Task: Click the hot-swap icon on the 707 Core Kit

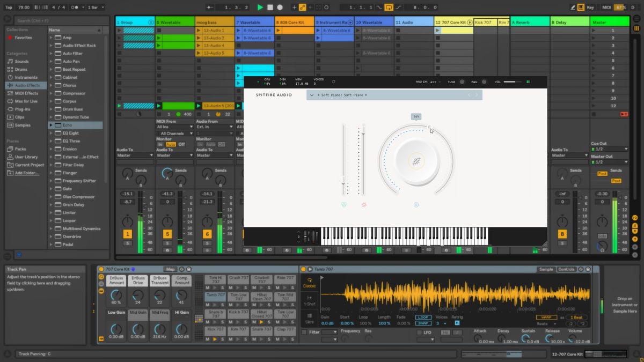Action: tap(181, 269)
